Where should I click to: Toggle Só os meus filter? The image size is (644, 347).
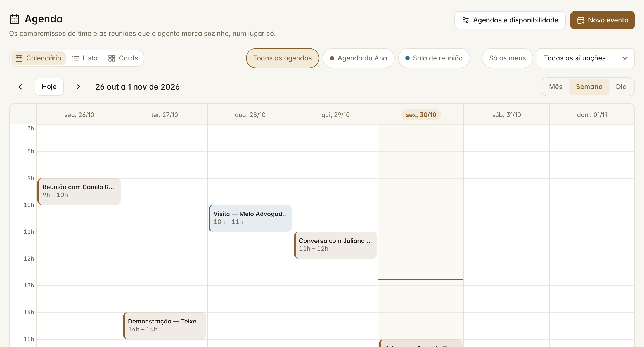[508, 58]
